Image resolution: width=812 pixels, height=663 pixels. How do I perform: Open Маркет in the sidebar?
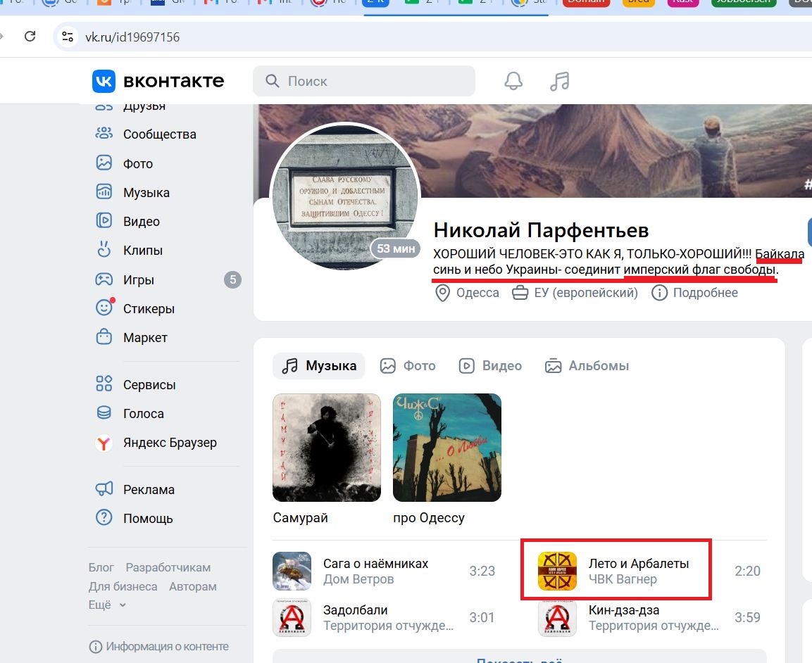point(132,337)
